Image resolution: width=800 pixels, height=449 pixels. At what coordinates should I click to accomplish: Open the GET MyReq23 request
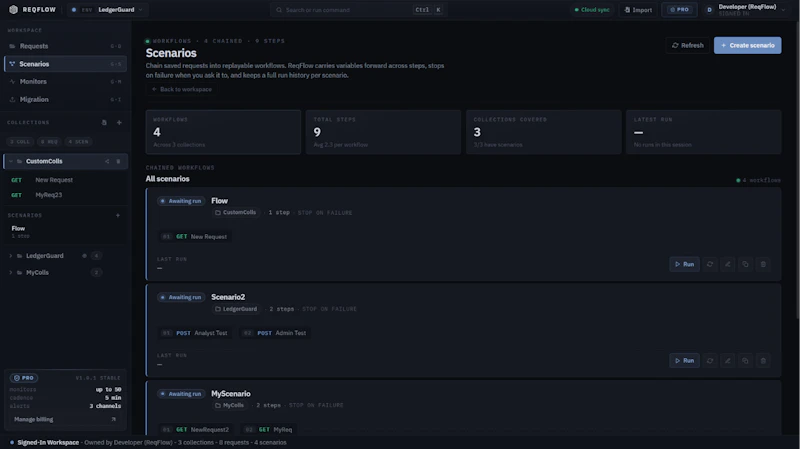pyautogui.click(x=65, y=195)
